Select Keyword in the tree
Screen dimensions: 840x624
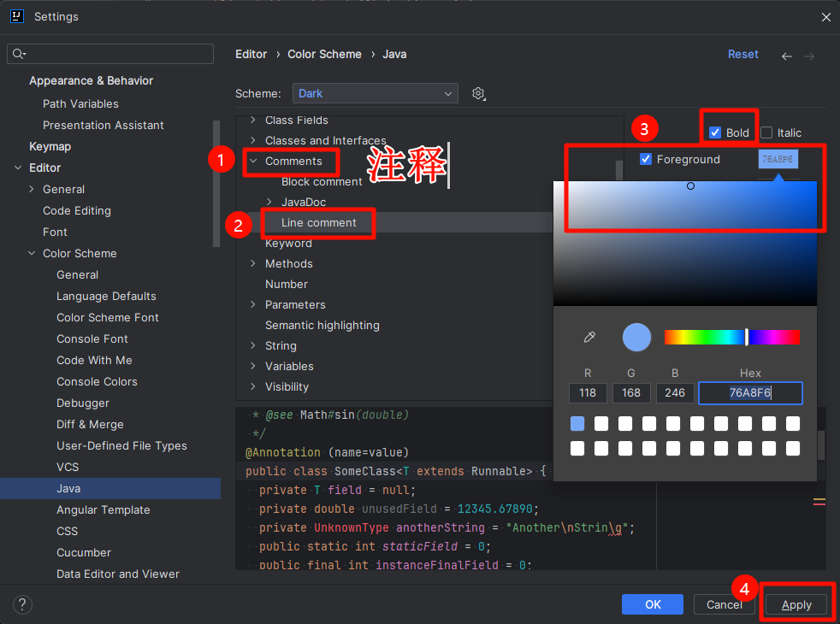click(288, 243)
